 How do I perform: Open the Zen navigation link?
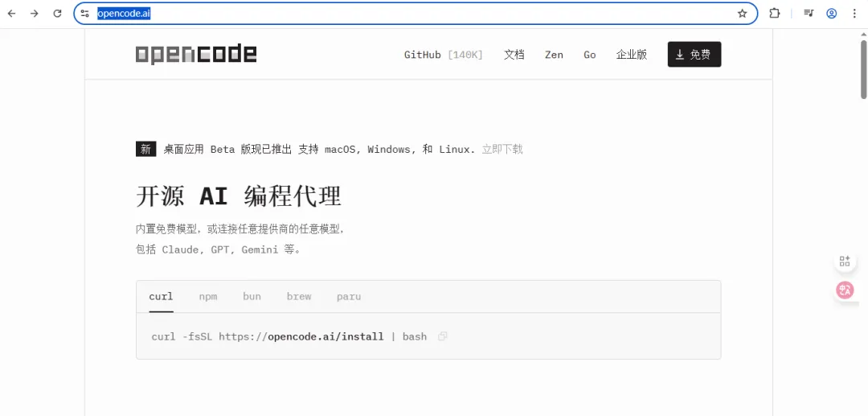pyautogui.click(x=554, y=55)
